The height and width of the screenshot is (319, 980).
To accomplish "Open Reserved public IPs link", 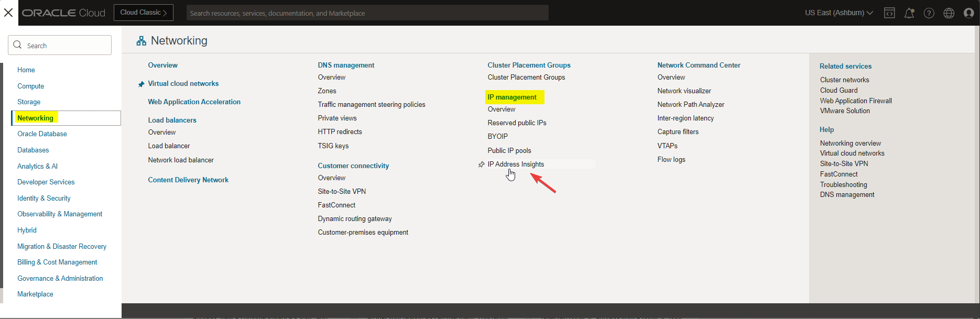I will [x=517, y=123].
